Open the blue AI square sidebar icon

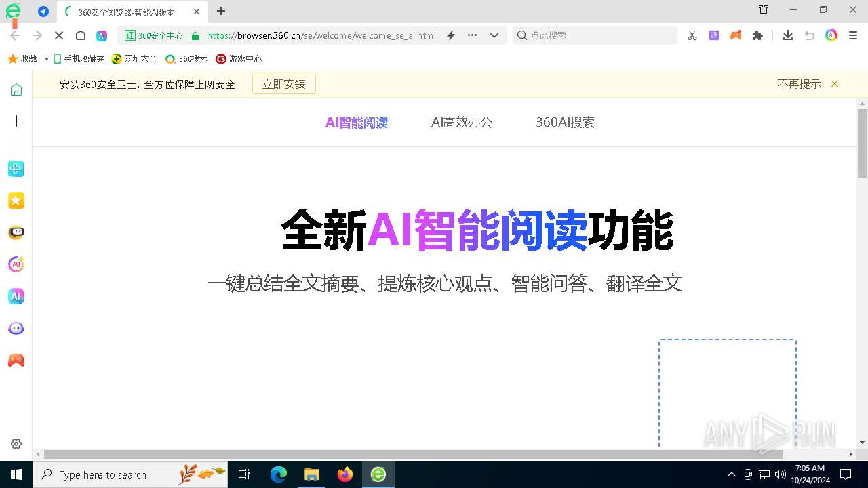coord(16,296)
